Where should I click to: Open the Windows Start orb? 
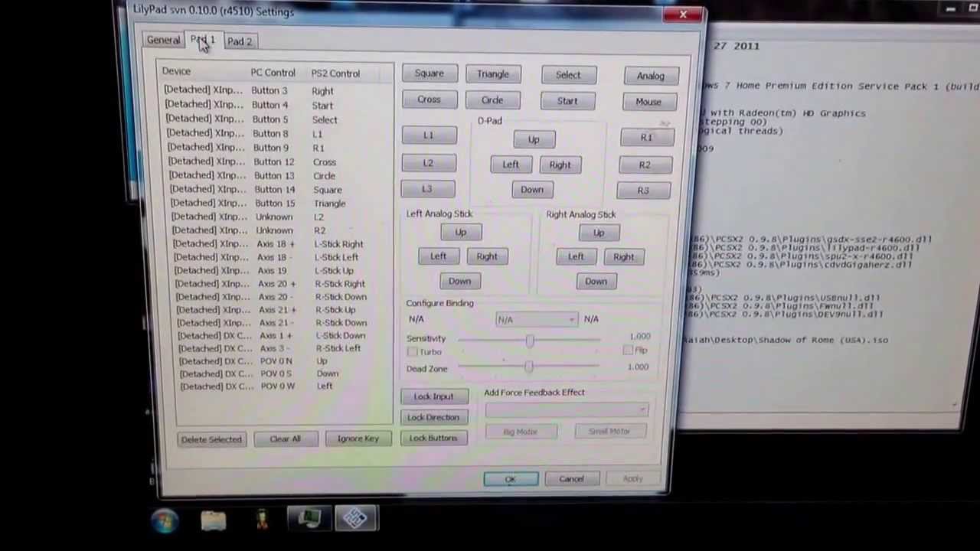pos(165,520)
